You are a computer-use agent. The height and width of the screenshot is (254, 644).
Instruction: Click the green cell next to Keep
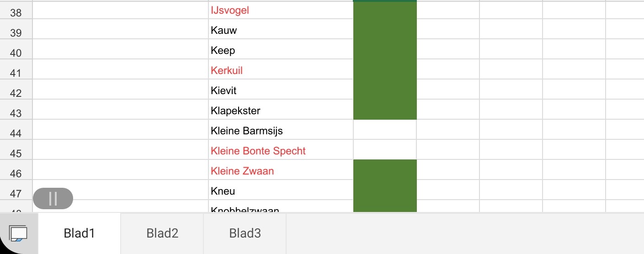coord(385,50)
